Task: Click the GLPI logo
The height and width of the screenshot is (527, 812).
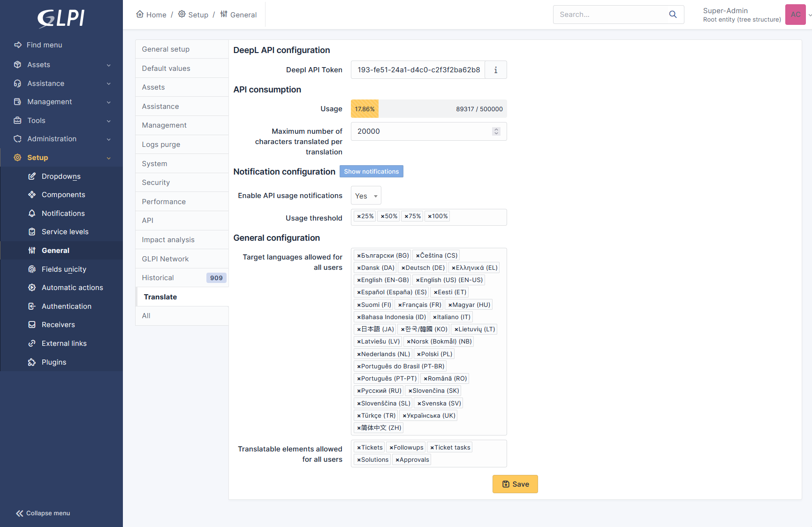Action: [61, 19]
